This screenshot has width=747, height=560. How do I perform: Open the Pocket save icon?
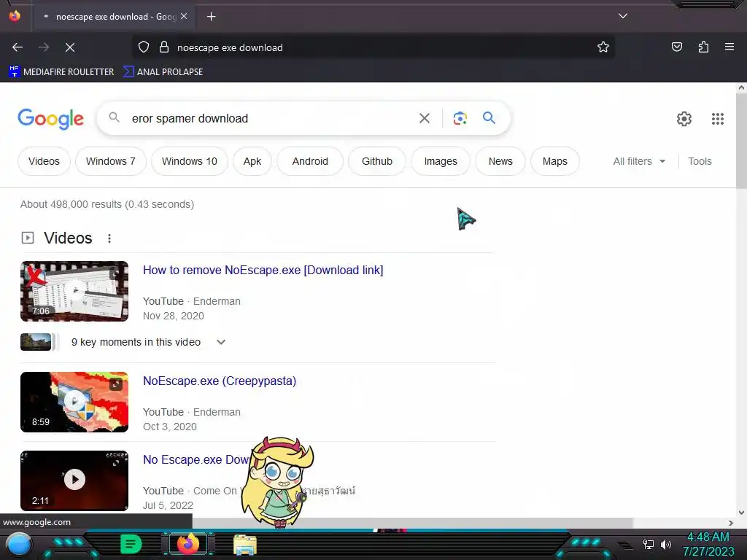point(676,47)
